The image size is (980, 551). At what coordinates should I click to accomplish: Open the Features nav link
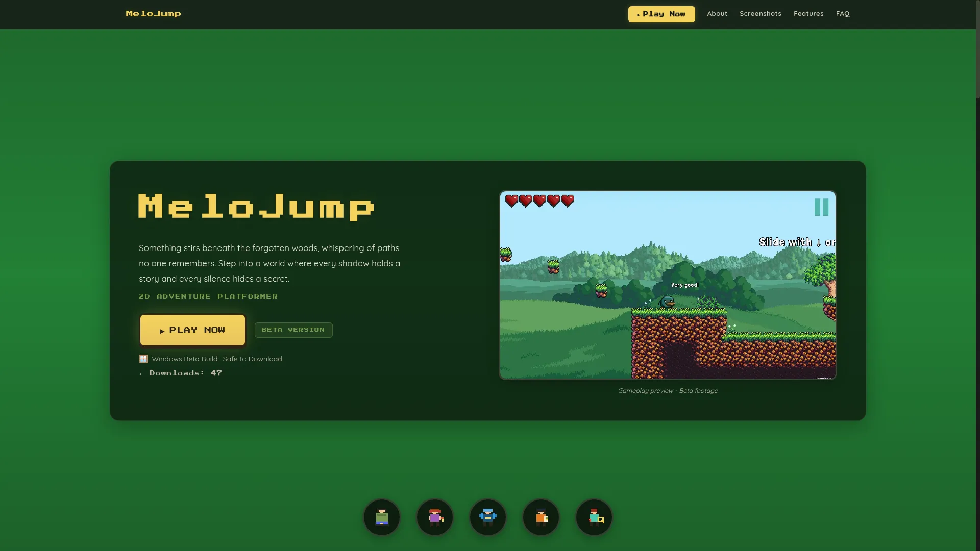808,14
